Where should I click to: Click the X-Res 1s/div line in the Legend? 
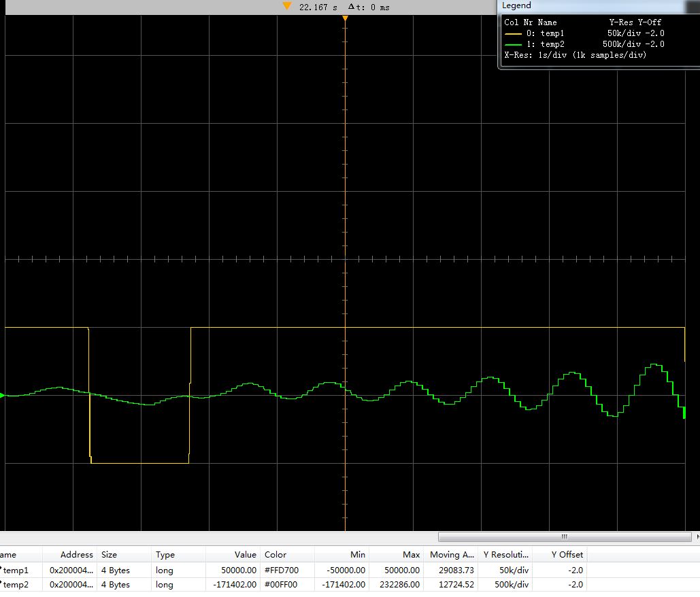[575, 55]
